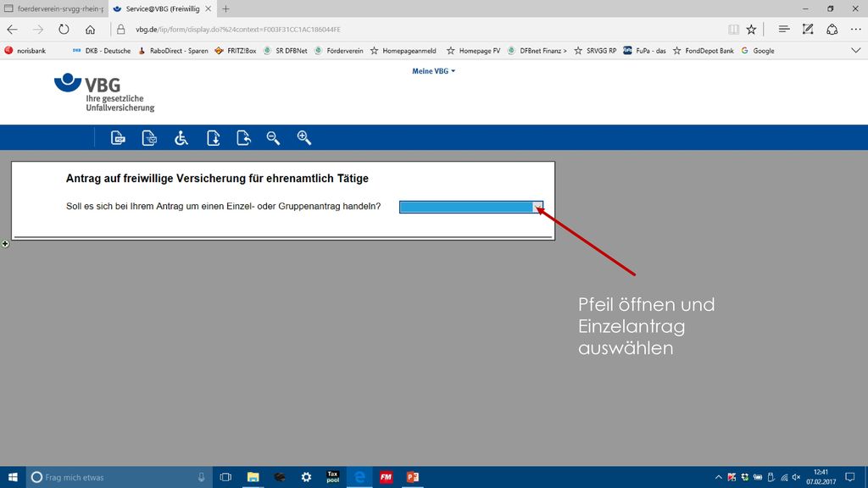Open the Homepageanmeld bookmark
The height and width of the screenshot is (488, 868).
(403, 50)
